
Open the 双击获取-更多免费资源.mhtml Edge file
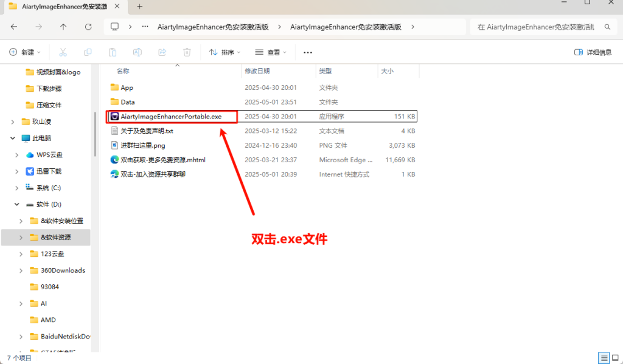click(x=162, y=160)
